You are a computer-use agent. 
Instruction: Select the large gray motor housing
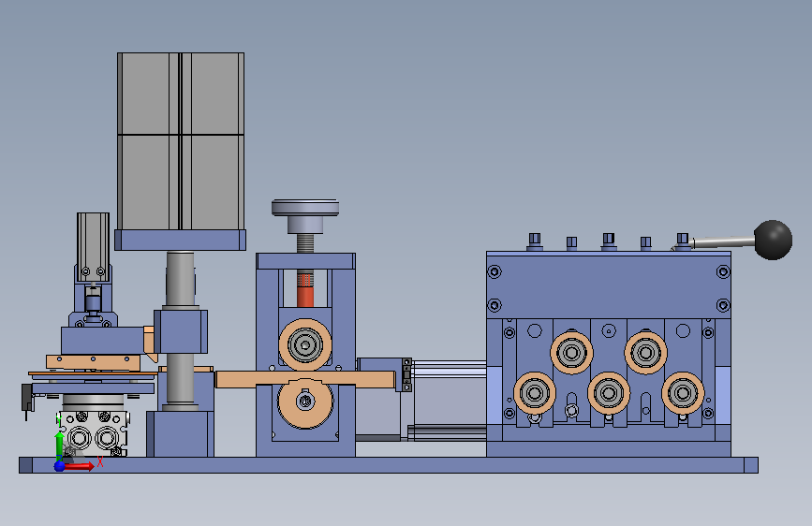coord(180,141)
